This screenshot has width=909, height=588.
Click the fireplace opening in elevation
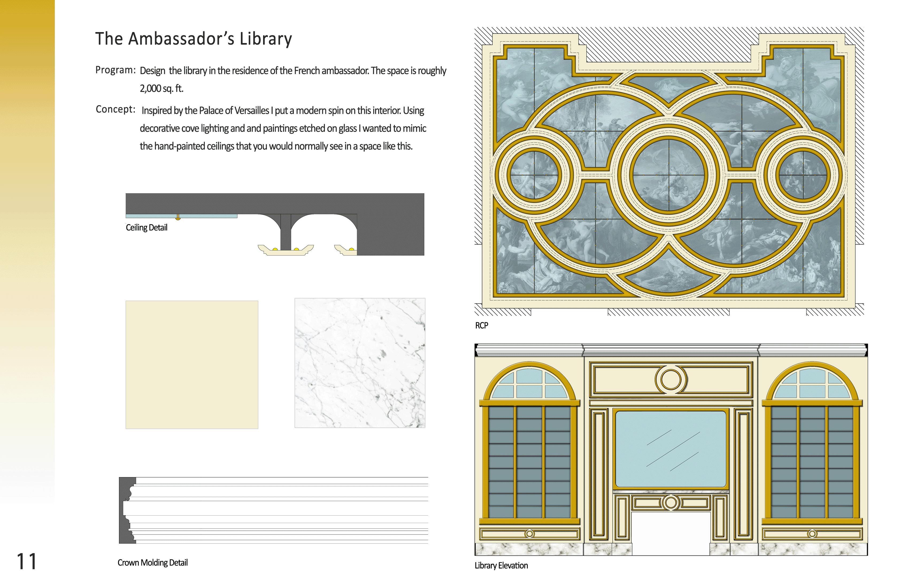pos(671,534)
